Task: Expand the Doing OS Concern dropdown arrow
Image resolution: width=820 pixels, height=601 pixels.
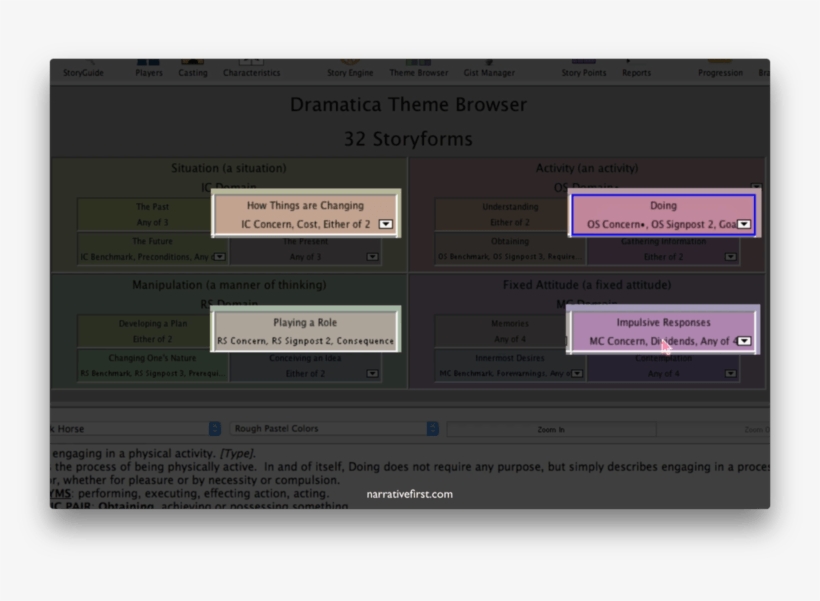Action: [744, 225]
